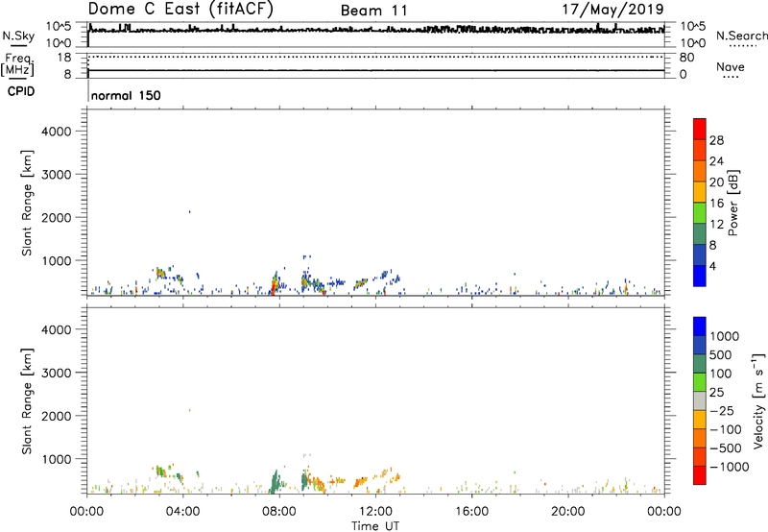Select the "Slant Range [km]" label of velocity panel
This screenshot has height=532, width=768.
(x=27, y=400)
